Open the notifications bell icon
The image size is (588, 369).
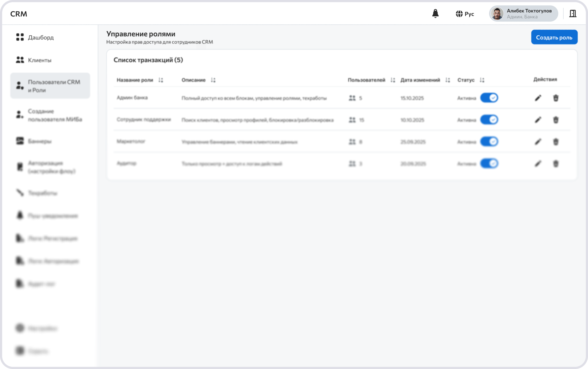[435, 14]
